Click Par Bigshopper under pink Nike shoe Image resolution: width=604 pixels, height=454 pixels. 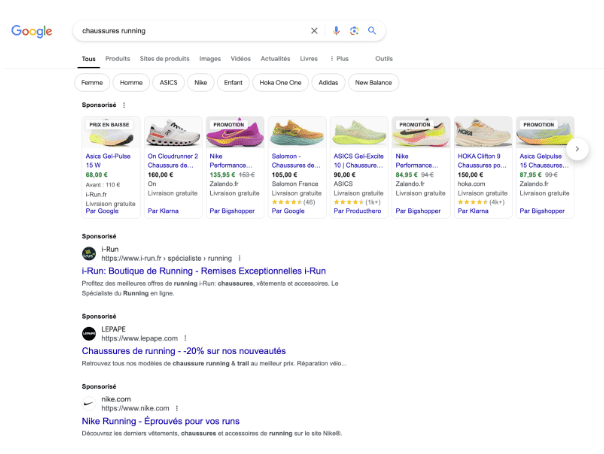pyautogui.click(x=232, y=211)
